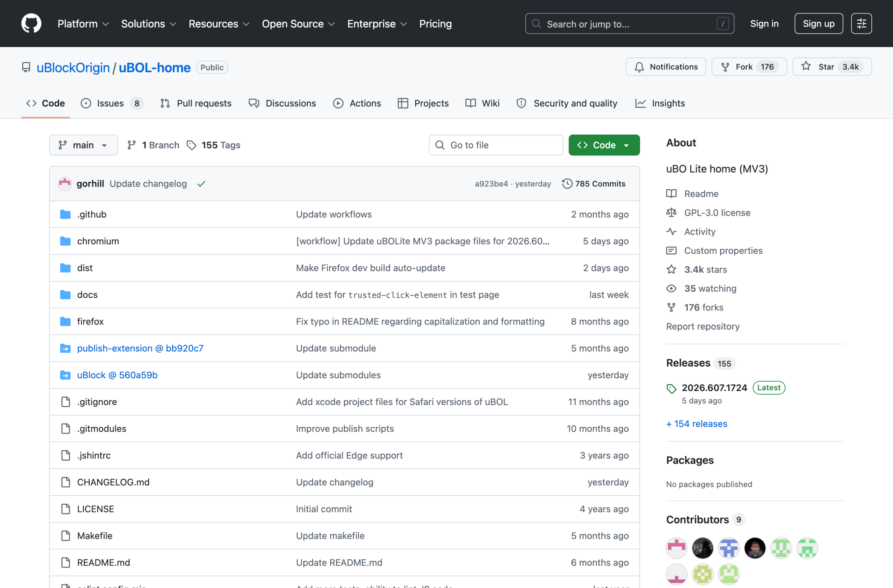
Task: Click the Custom properties note icon
Action: point(671,251)
